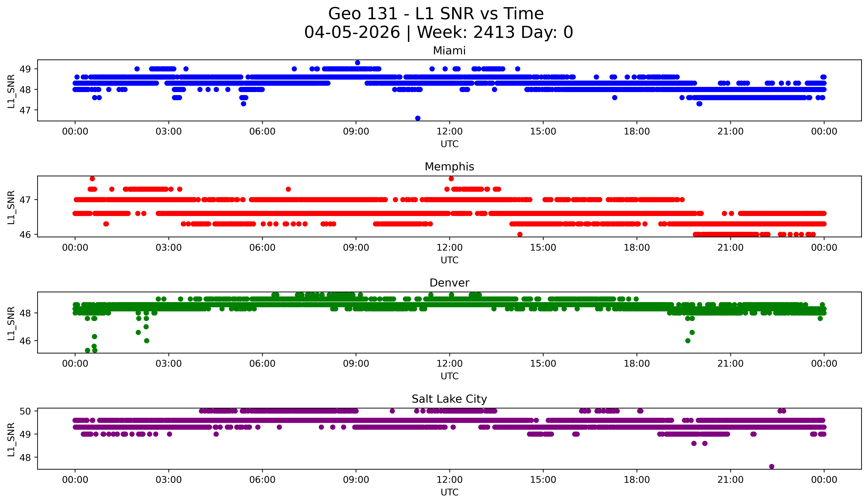Click the Memphis subplot title
This screenshot has height=504, width=868.
(x=449, y=167)
